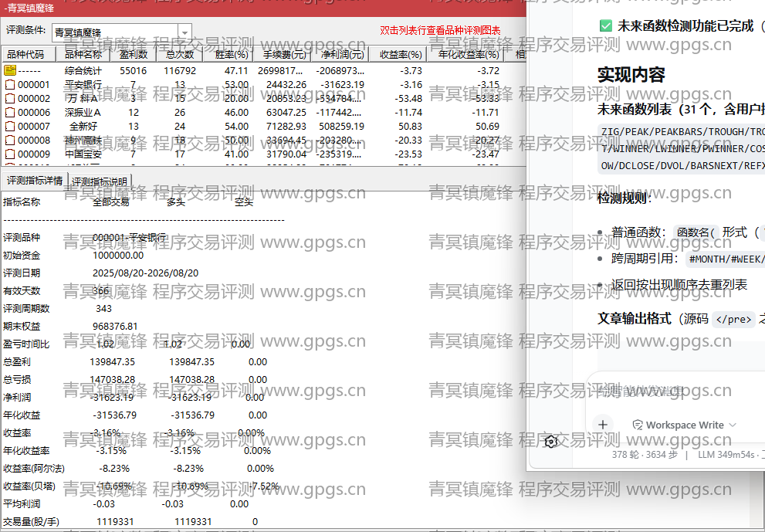This screenshot has height=532, width=765.
Task: Click the ZIG/PEAK/PEAKBARS function list code block
Action: (681, 148)
